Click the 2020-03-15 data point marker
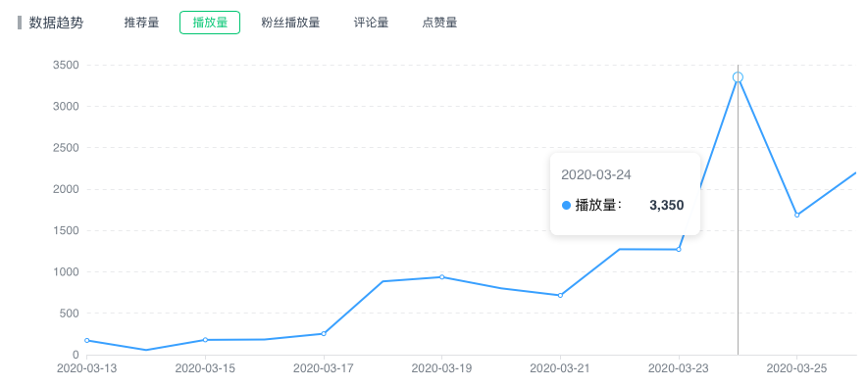This screenshot has width=868, height=387. pyautogui.click(x=205, y=340)
